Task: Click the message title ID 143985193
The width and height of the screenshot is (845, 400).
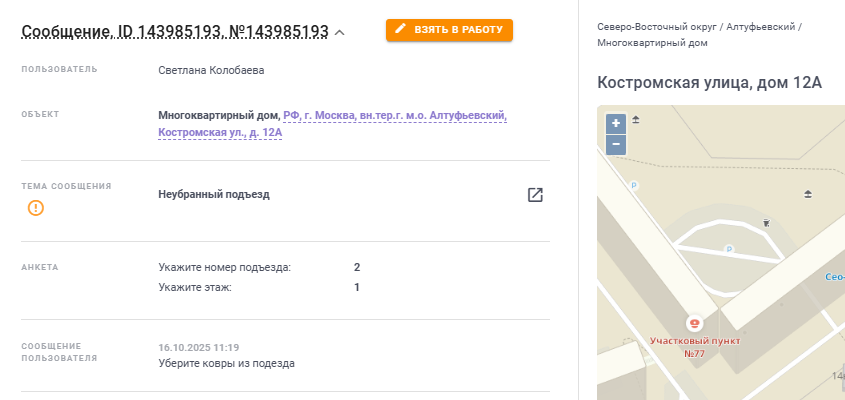Action: tap(174, 32)
